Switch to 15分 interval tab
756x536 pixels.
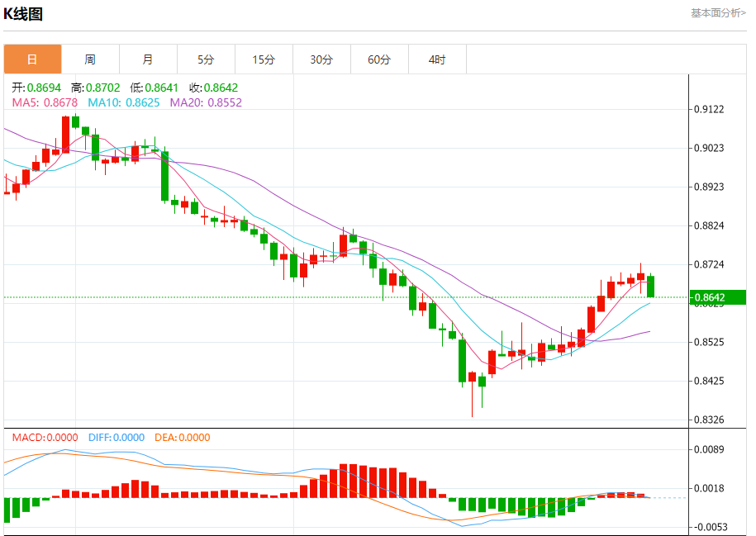[x=264, y=59]
